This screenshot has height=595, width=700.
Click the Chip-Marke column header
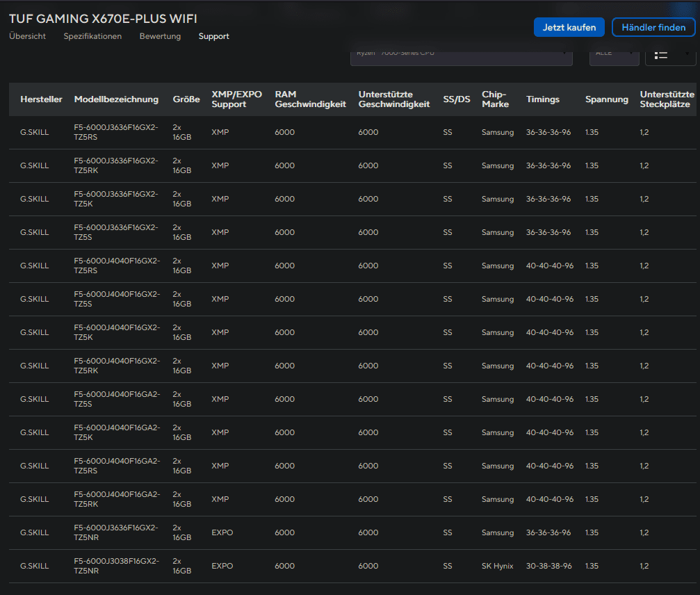495,99
